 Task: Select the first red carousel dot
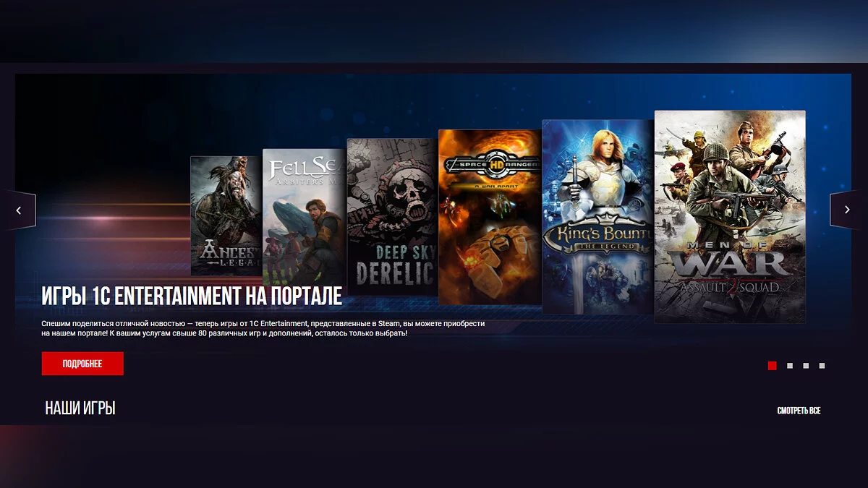coord(772,366)
